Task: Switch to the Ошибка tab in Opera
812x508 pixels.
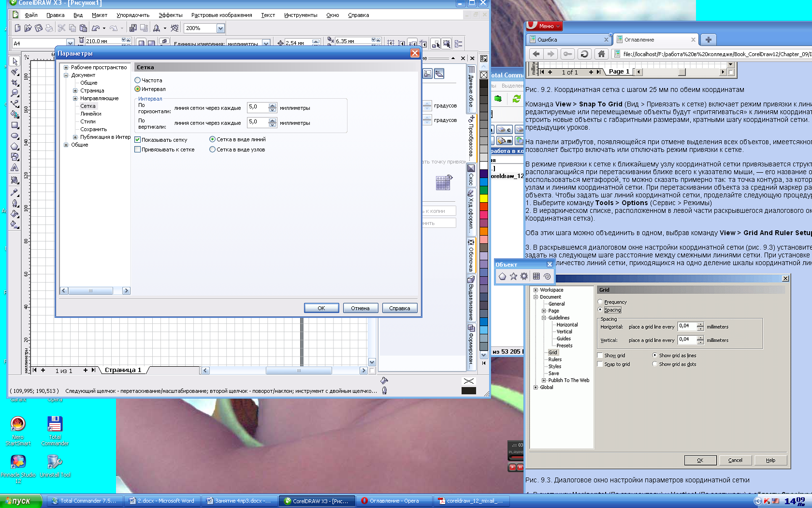Action: point(569,40)
